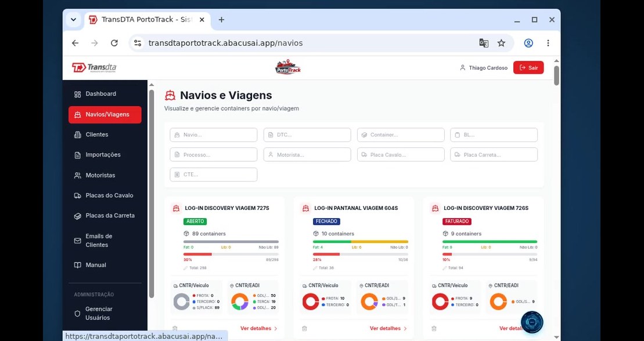
Task: Reload the page in browser
Action: (114, 43)
